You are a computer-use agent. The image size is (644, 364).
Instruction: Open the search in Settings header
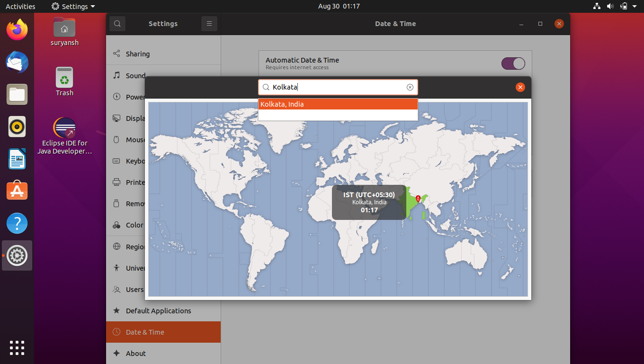pyautogui.click(x=117, y=24)
